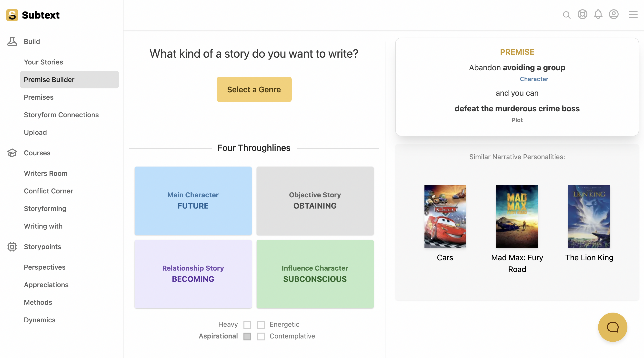Image resolution: width=644 pixels, height=358 pixels.
Task: Open the Select a Genre picker
Action: coord(254,89)
